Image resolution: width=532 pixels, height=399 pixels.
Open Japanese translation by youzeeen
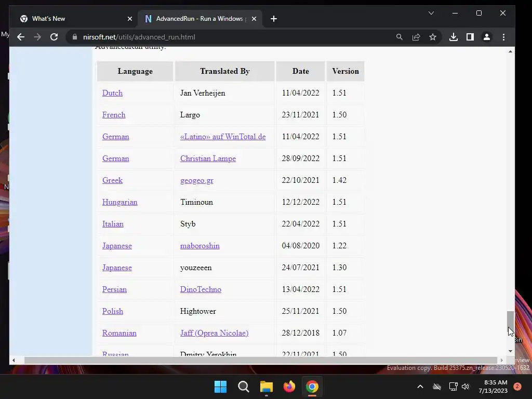117,268
